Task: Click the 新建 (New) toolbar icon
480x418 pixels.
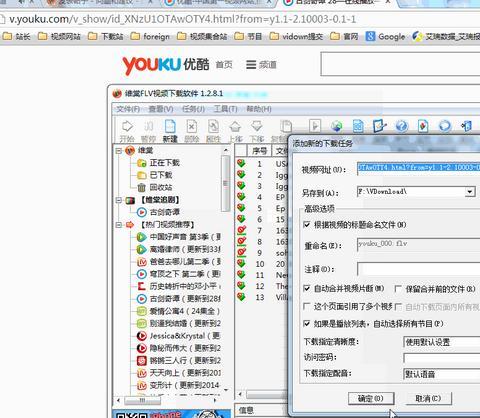Action: click(170, 131)
